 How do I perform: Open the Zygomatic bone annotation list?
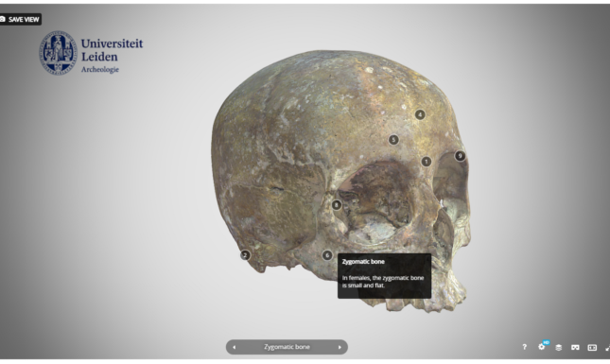click(x=287, y=347)
